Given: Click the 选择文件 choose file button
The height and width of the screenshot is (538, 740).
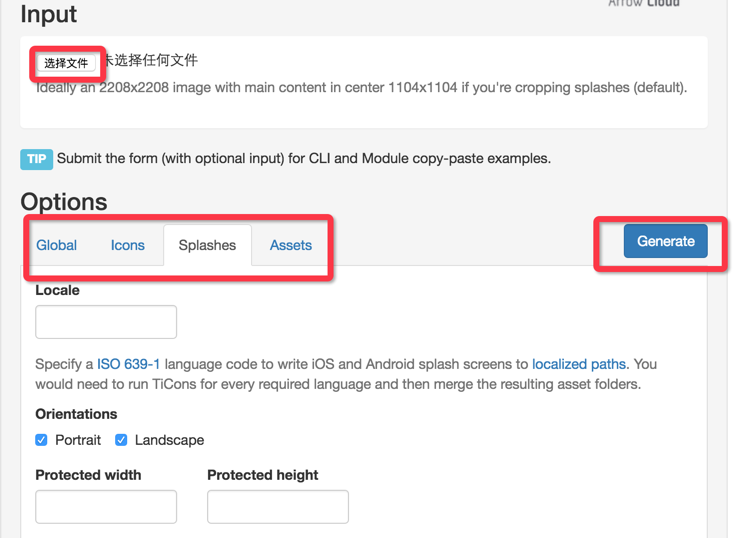Looking at the screenshot, I should click(67, 63).
